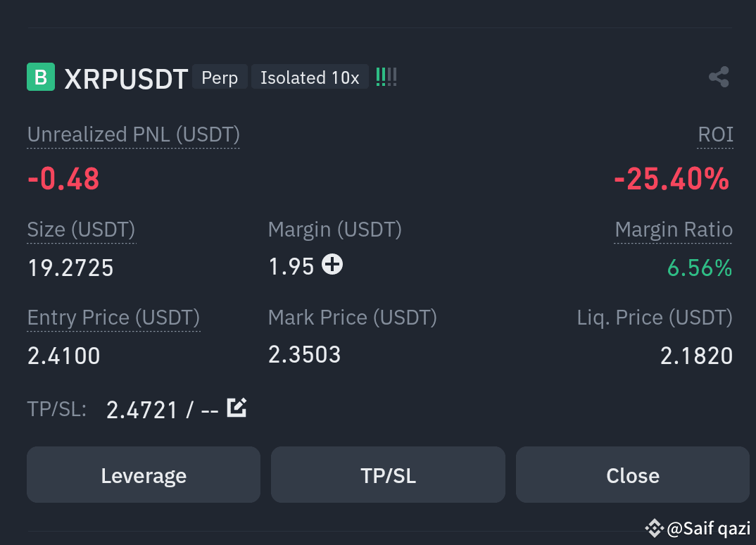The image size is (756, 545).
Task: Click the ADL risk bars indicator
Action: pyautogui.click(x=386, y=77)
